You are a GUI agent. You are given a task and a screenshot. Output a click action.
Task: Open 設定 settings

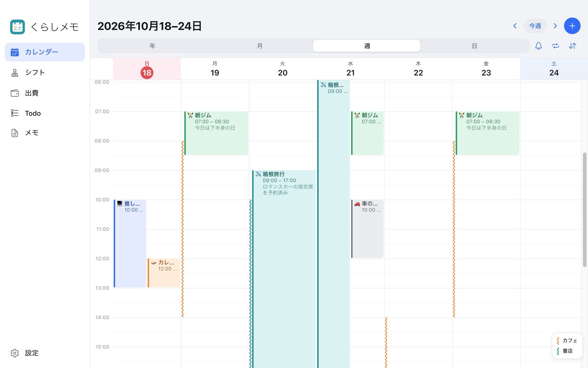[x=45, y=353]
